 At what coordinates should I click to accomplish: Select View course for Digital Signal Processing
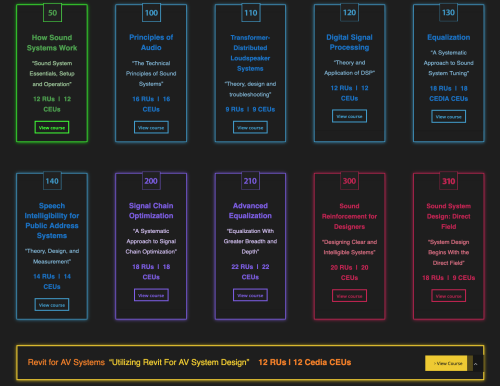tap(349, 116)
